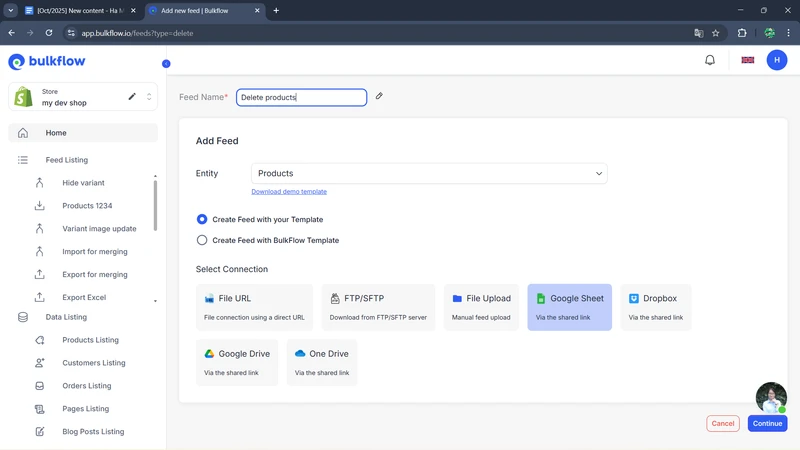Click the Feed Name text field
Screen dimensions: 800x450
coord(301,97)
